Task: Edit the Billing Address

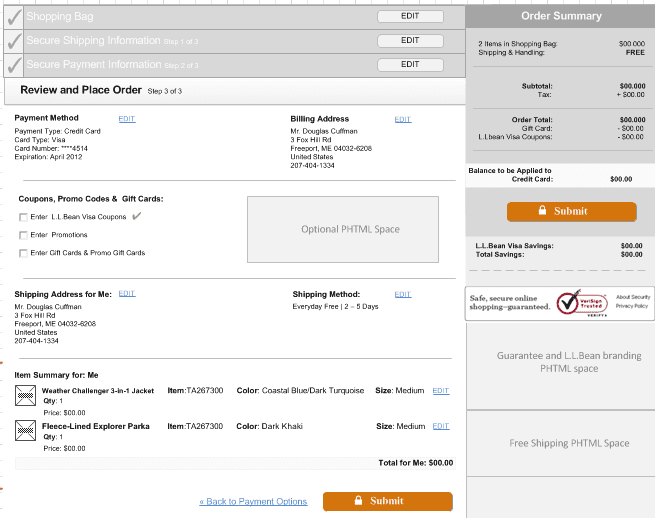Action: coord(403,119)
